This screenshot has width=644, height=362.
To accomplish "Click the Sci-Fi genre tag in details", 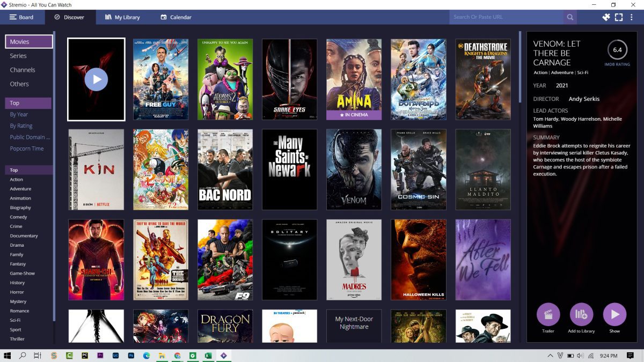I will [x=582, y=72].
